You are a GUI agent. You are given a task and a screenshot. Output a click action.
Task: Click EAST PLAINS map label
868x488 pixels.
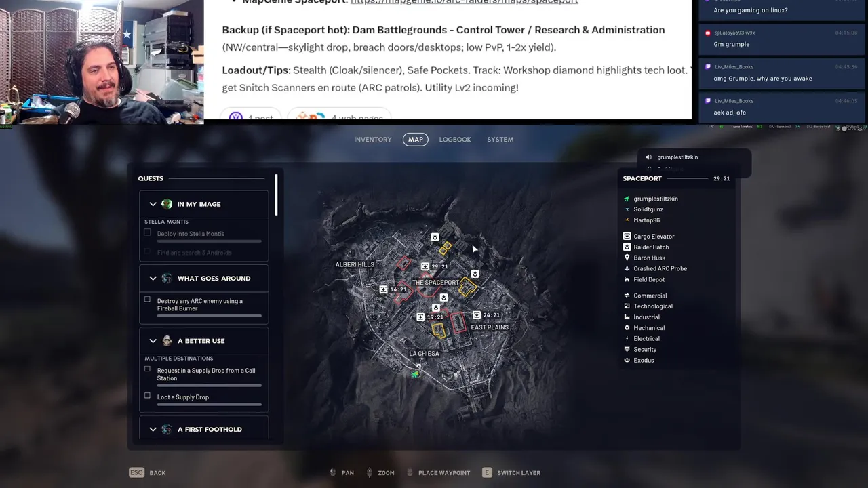[x=490, y=327]
